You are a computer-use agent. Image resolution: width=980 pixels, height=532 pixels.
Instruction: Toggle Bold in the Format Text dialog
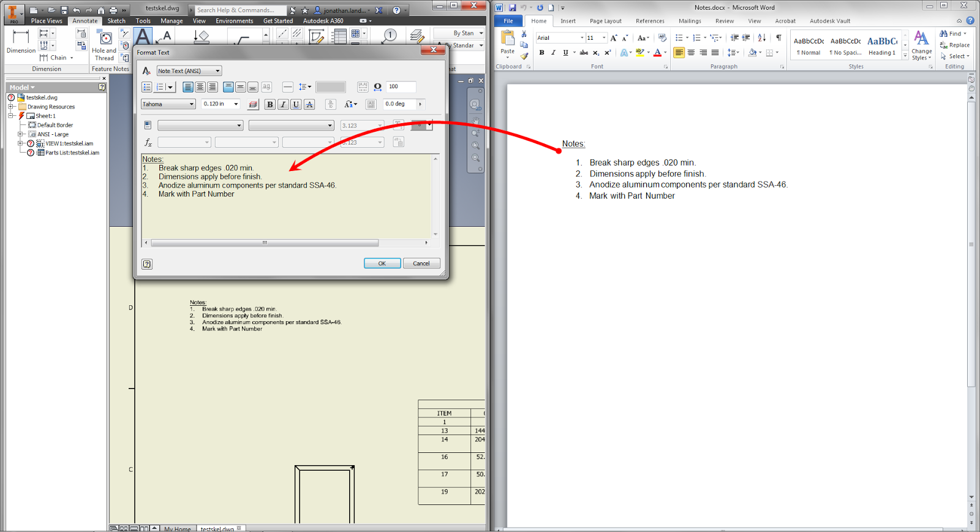pos(270,104)
